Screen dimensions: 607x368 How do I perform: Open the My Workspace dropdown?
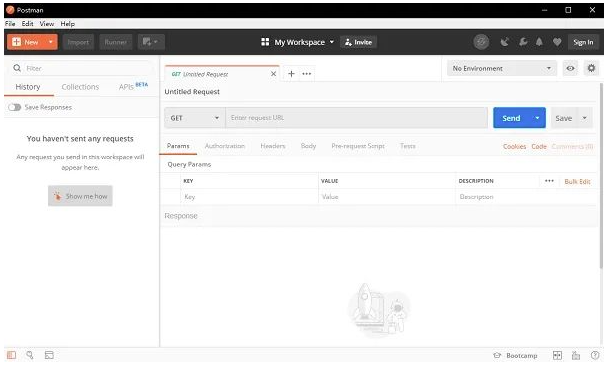297,42
